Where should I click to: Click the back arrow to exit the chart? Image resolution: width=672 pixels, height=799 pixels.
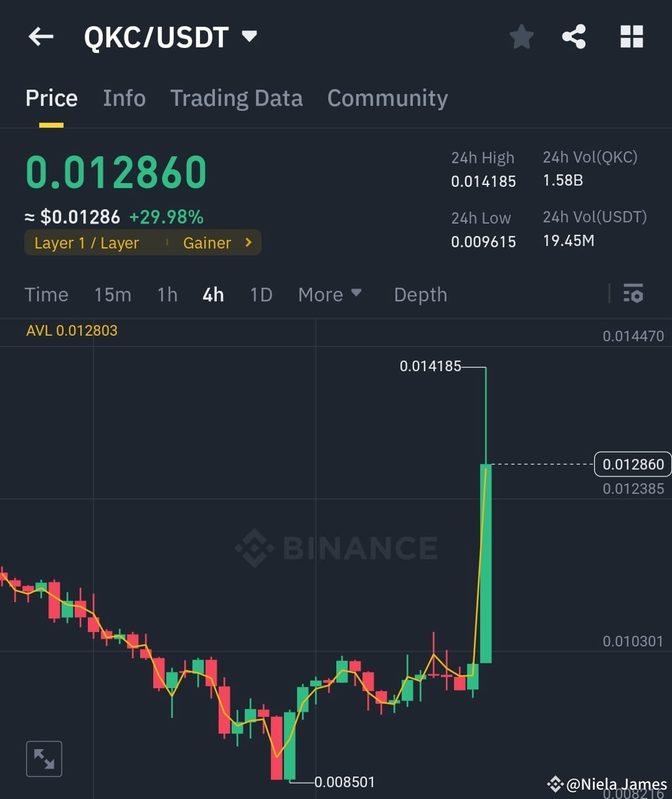click(40, 36)
